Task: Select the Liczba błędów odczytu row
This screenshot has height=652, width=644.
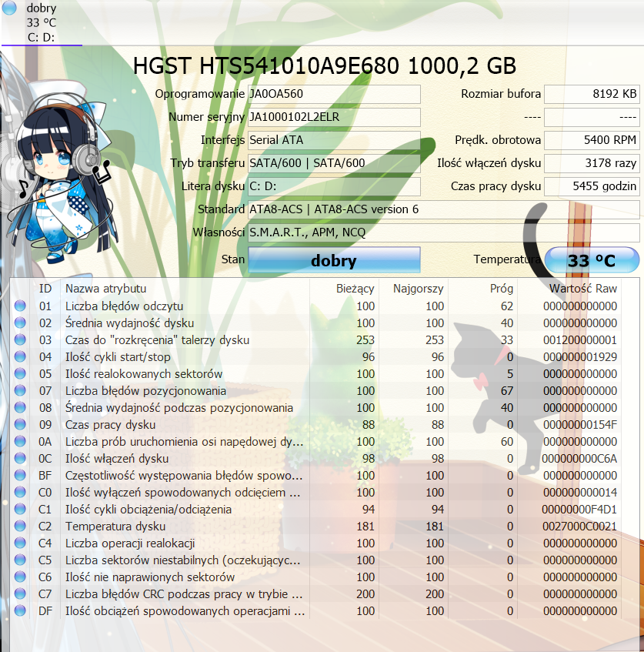Action: tap(316, 306)
